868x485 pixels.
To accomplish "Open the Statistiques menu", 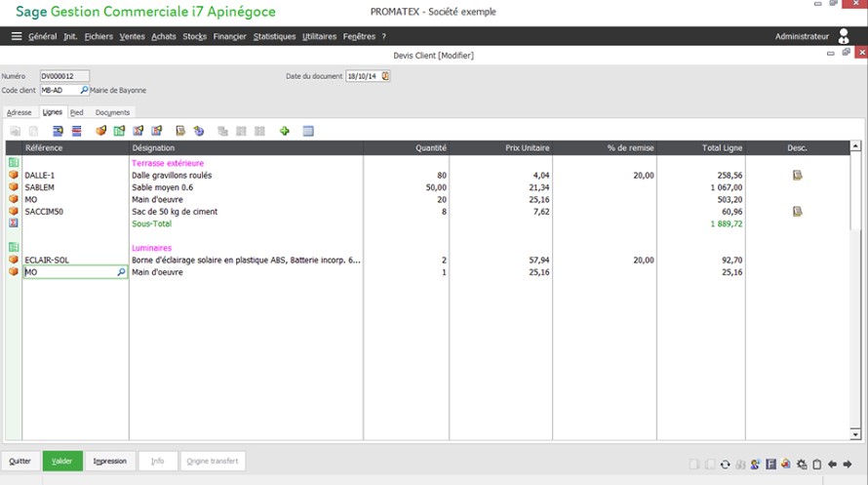I will (x=275, y=36).
